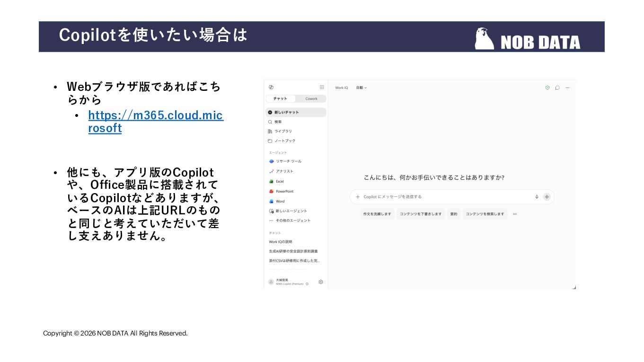
Task: Click the chat bubble icon in header
Action: coord(557,88)
